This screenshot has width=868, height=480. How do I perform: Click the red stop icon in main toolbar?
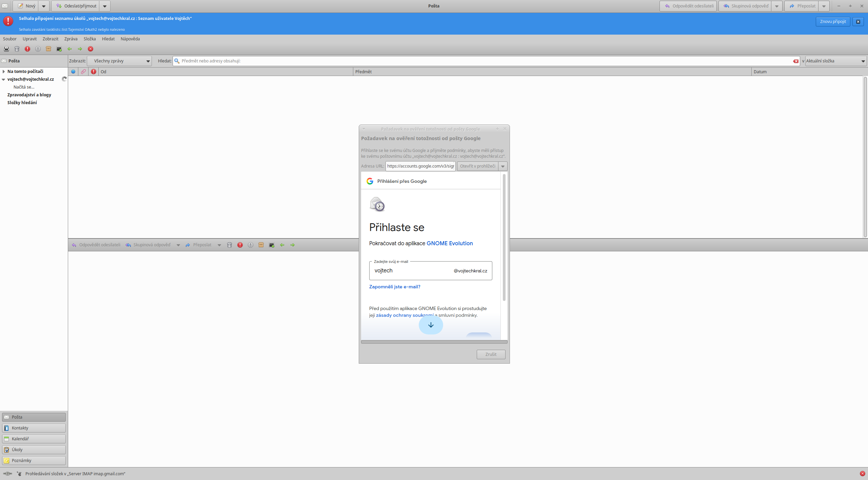pyautogui.click(x=91, y=49)
